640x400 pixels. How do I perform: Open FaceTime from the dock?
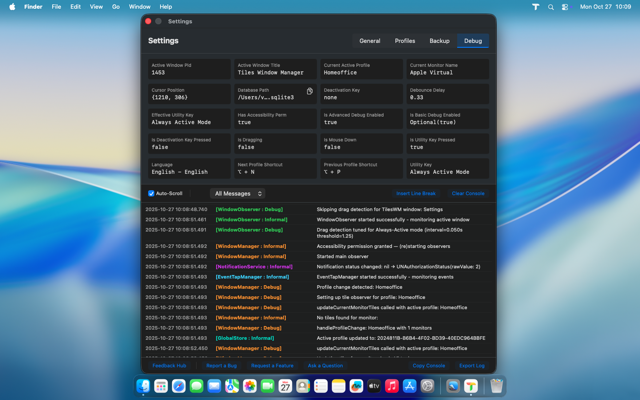267,385
